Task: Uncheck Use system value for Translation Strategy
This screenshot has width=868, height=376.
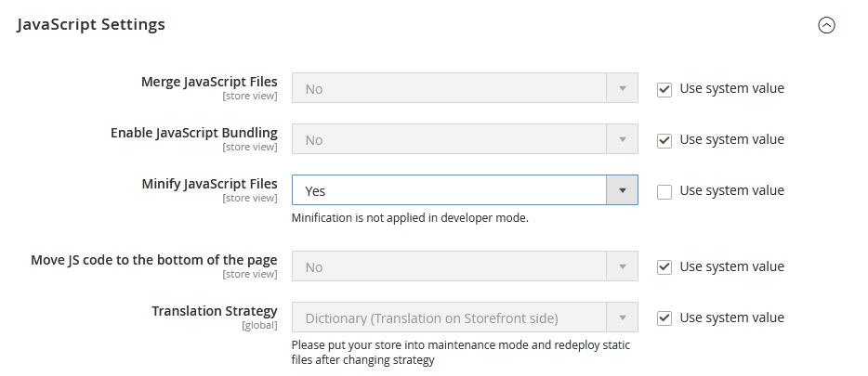Action: (664, 318)
